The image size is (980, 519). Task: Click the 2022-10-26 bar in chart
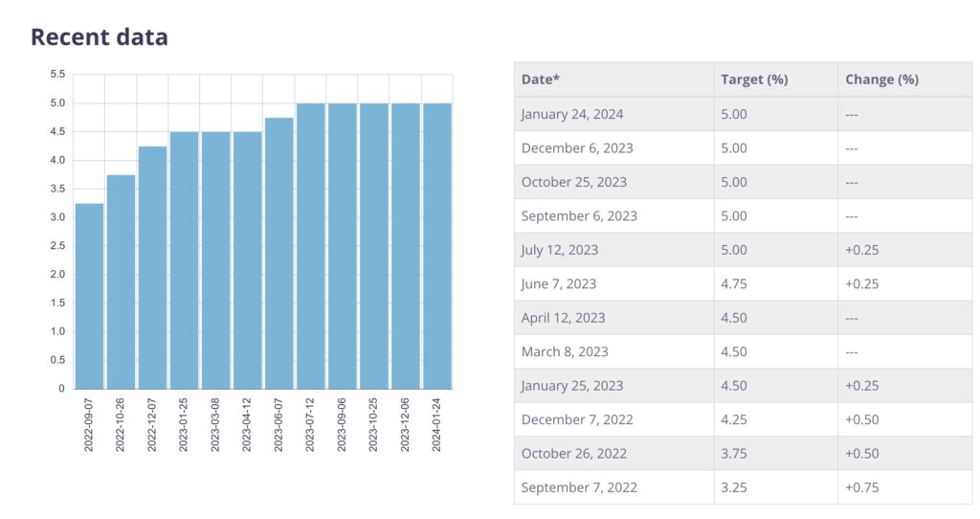tap(121, 282)
